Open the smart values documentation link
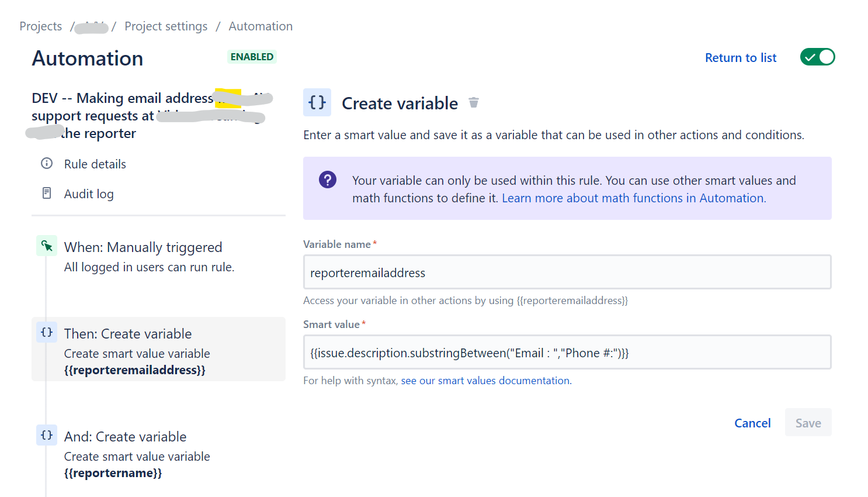 [x=486, y=381]
